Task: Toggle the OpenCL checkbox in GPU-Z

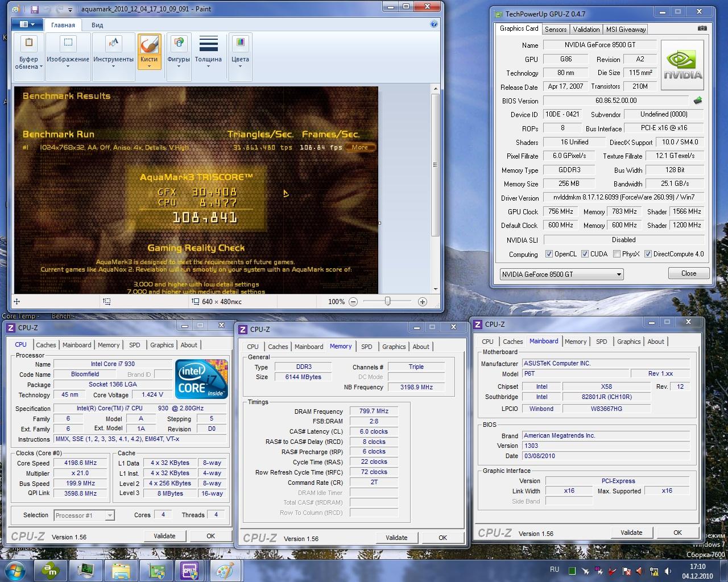Action: (549, 254)
